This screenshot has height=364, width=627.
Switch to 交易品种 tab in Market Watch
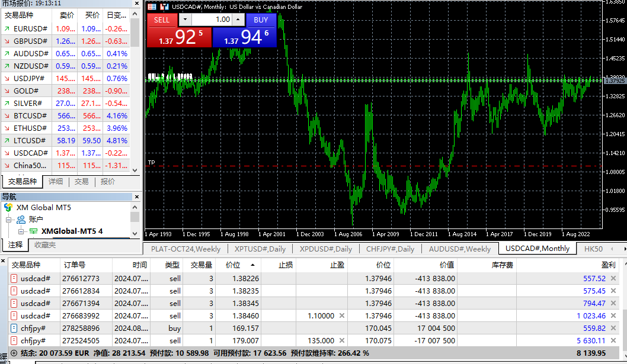click(x=23, y=181)
